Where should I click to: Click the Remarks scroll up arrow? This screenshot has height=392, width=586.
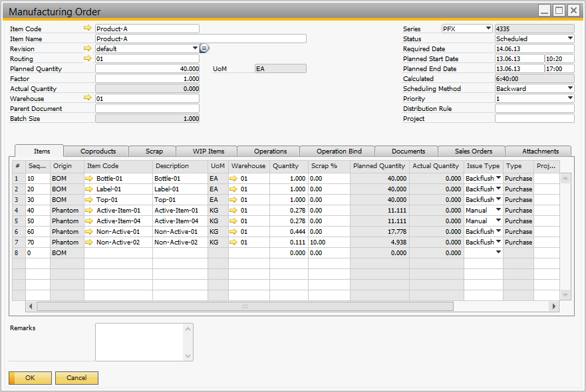188,329
